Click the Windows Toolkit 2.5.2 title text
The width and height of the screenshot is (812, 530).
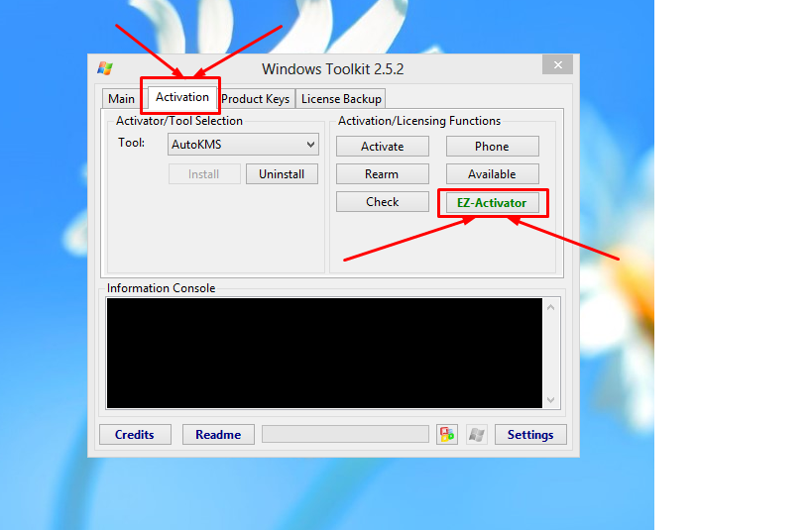point(332,68)
